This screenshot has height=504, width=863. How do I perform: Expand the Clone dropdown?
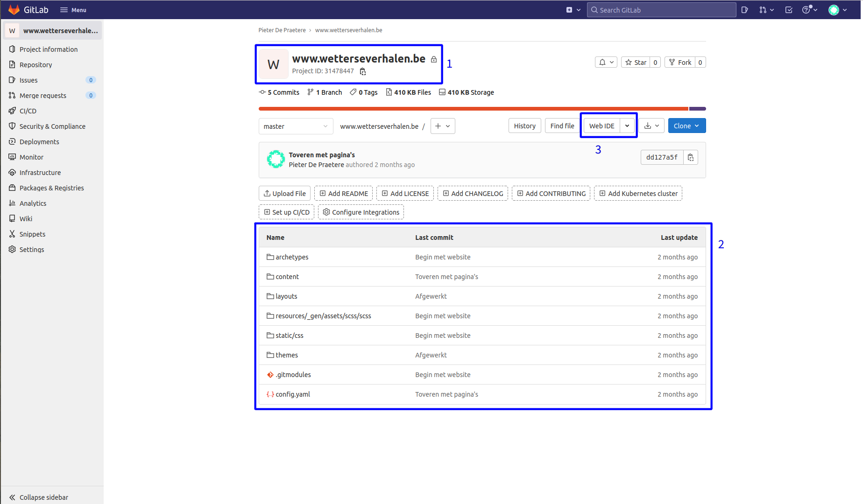click(686, 126)
